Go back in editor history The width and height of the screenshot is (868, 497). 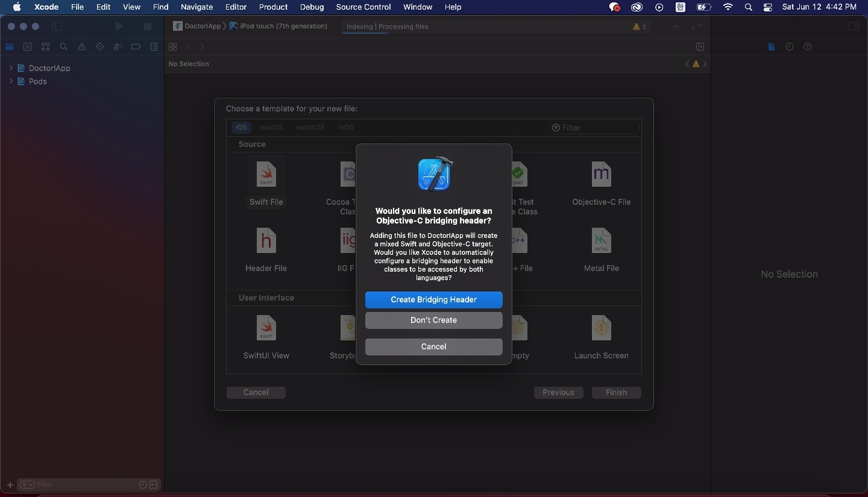click(x=188, y=47)
